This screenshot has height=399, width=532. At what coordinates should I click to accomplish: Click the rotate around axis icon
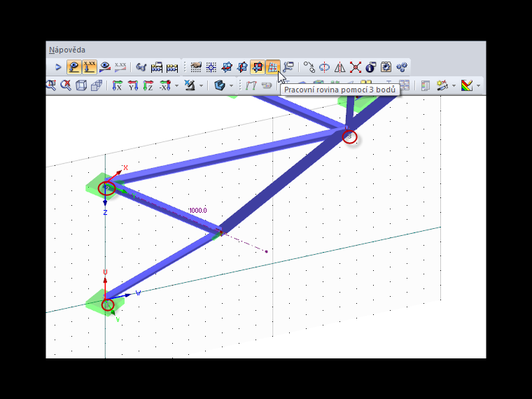tap(325, 67)
